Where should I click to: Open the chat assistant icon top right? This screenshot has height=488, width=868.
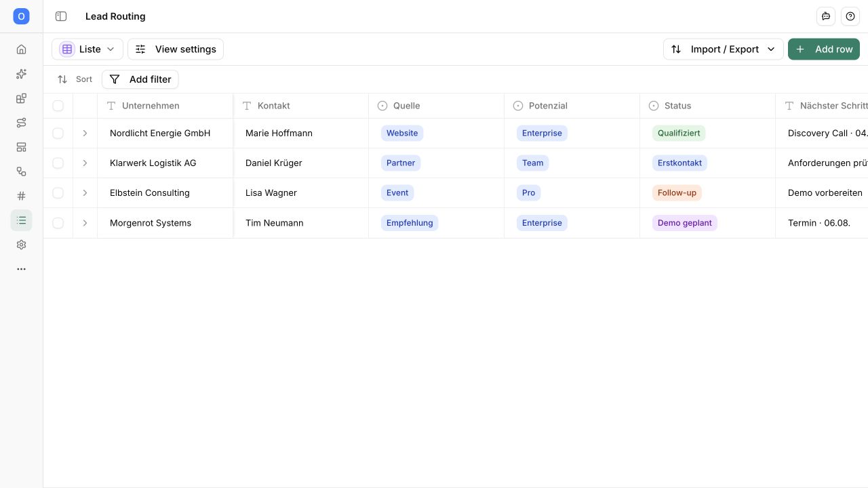pos(826,16)
